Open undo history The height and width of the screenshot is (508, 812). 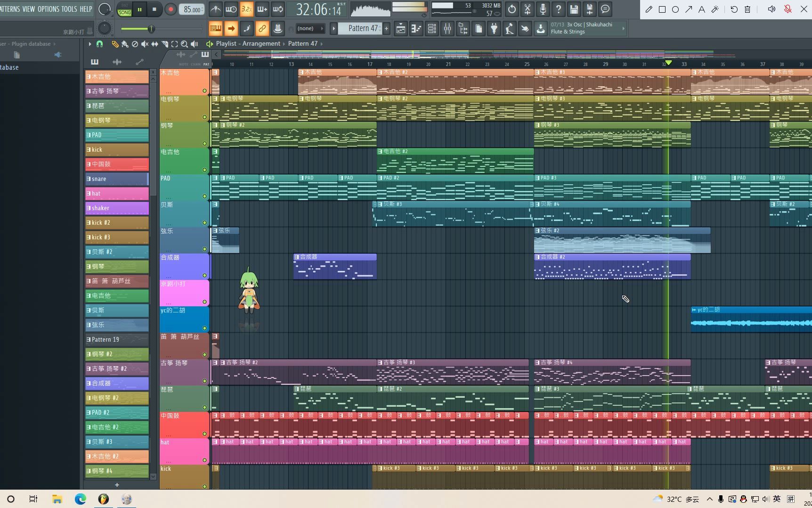coord(512,9)
